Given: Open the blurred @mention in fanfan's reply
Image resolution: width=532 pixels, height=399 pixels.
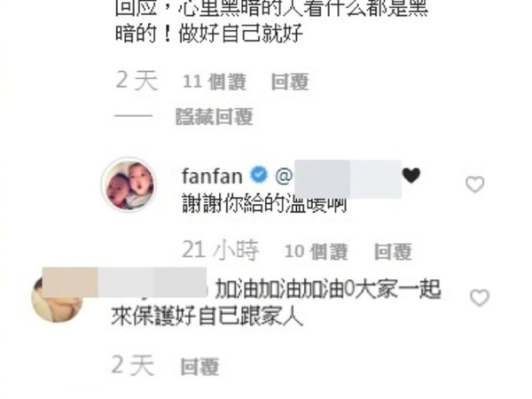Looking at the screenshot, I should (x=339, y=178).
